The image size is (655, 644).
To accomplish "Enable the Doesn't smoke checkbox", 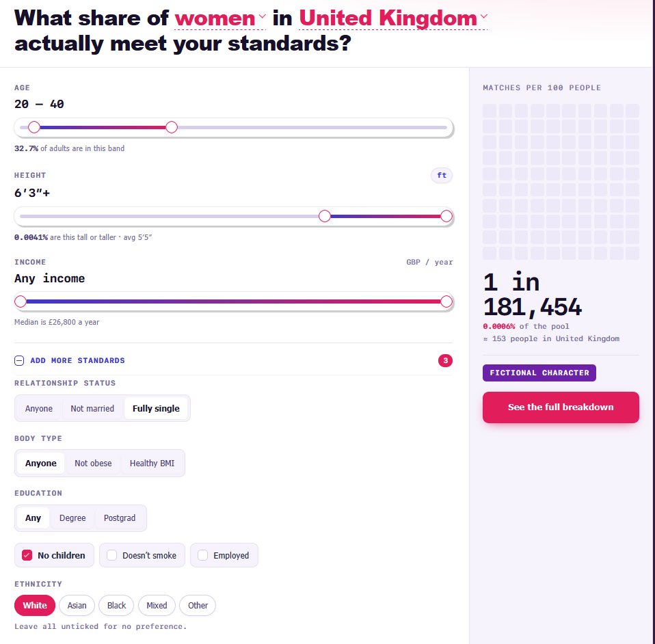I will pyautogui.click(x=112, y=555).
